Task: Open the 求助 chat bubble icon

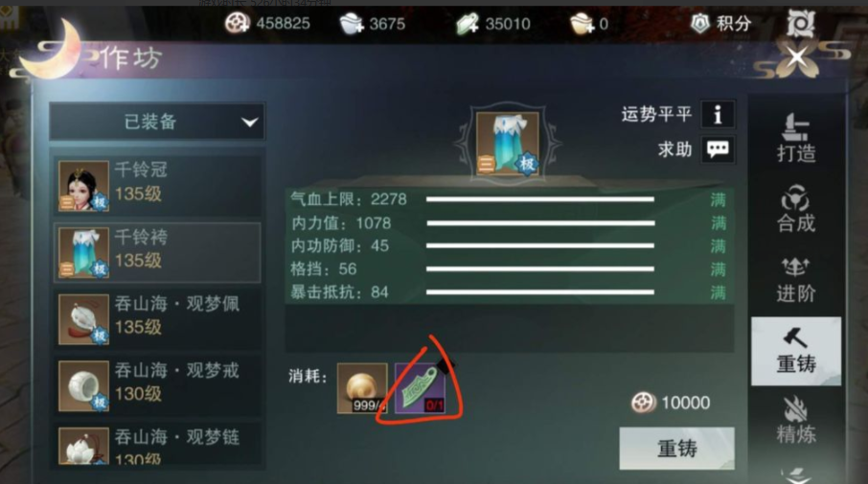Action: coord(718,149)
